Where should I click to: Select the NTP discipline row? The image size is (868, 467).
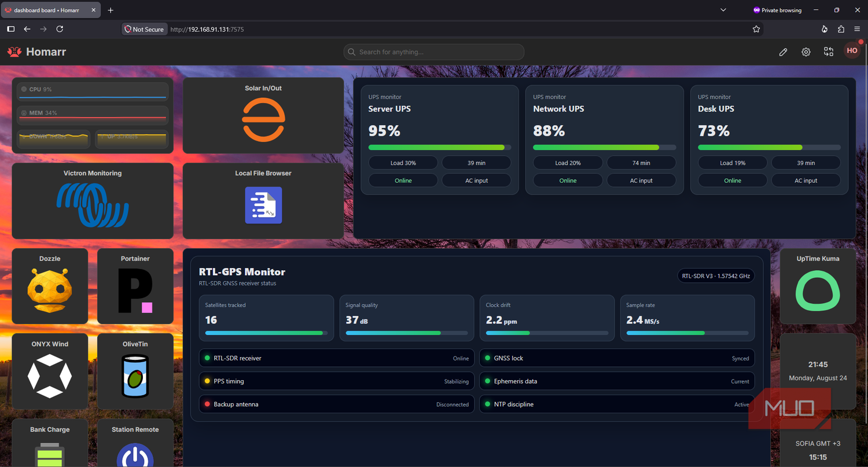click(x=617, y=405)
